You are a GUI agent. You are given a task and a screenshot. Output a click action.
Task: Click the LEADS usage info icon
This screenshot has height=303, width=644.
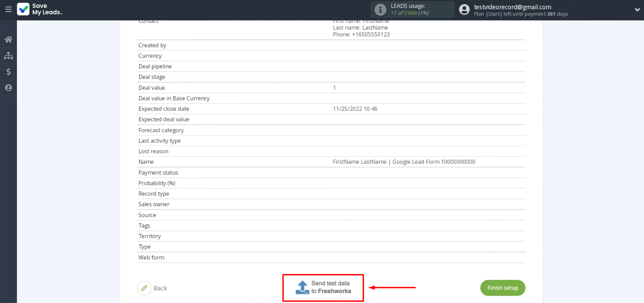[x=380, y=9]
